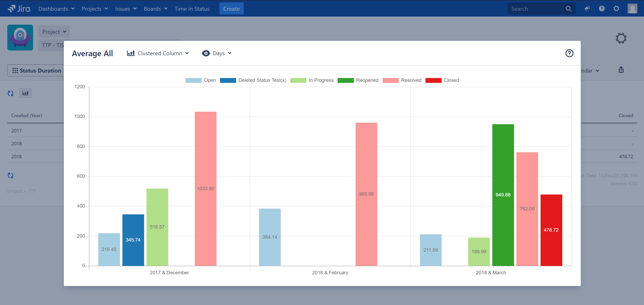This screenshot has height=305, width=644.
Task: Open Jira help icon in top bar
Action: point(602,8)
